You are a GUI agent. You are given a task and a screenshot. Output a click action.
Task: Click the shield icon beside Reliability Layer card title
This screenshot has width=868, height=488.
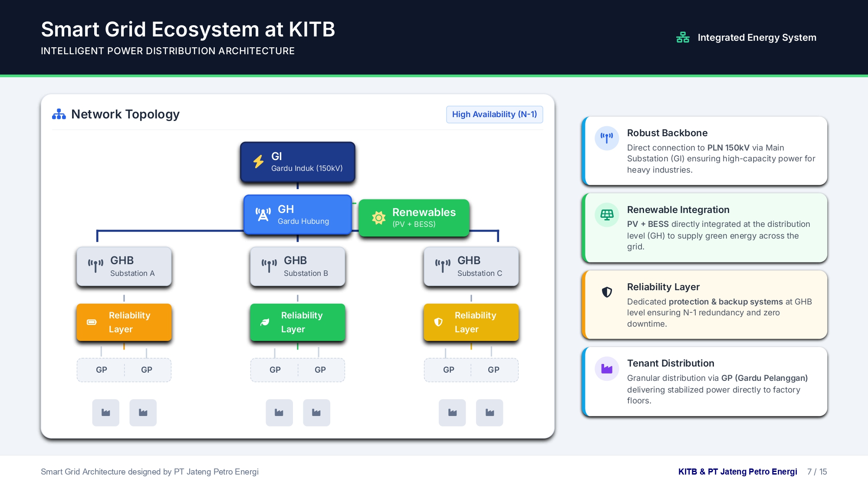[607, 292]
